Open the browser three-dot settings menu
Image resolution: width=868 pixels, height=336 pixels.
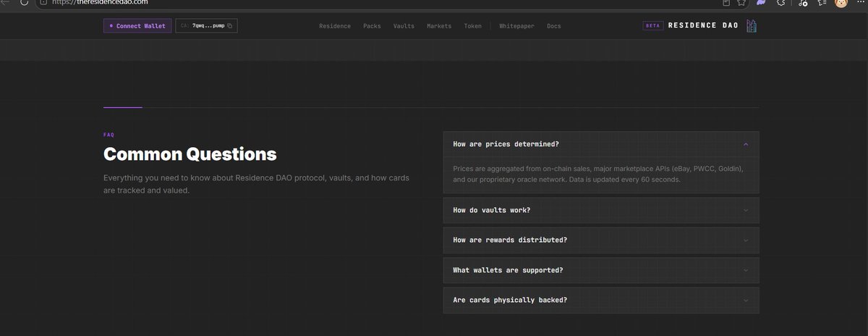click(x=860, y=3)
